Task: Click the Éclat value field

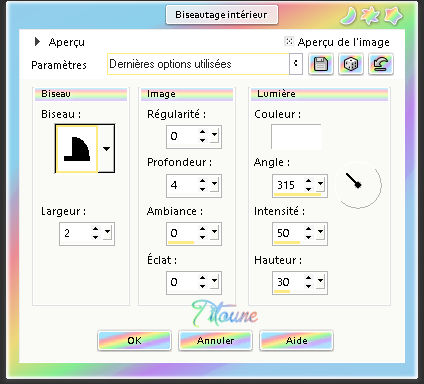Action: [x=183, y=282]
